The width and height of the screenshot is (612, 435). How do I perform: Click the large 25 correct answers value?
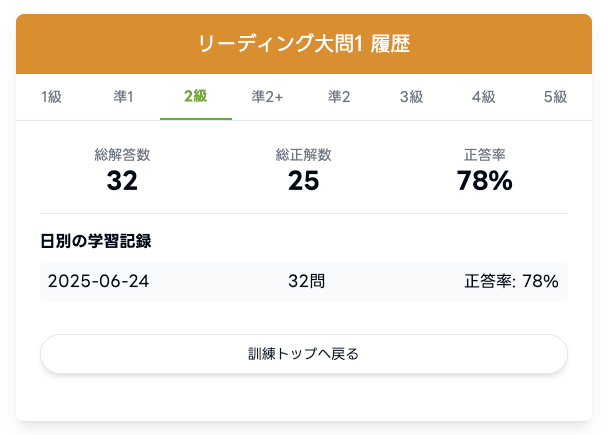304,181
